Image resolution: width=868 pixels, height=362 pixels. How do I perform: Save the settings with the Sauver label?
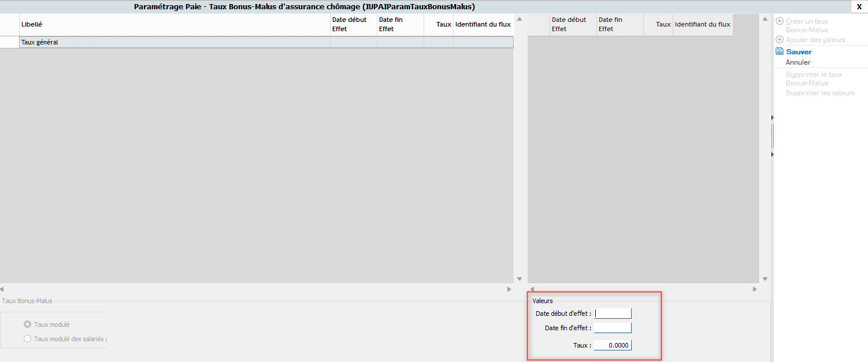tap(799, 52)
